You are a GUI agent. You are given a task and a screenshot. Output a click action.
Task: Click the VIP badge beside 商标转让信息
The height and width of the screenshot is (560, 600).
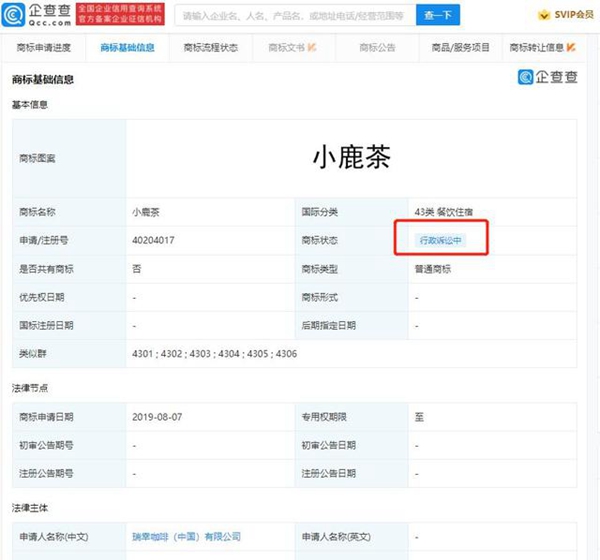coord(571,48)
